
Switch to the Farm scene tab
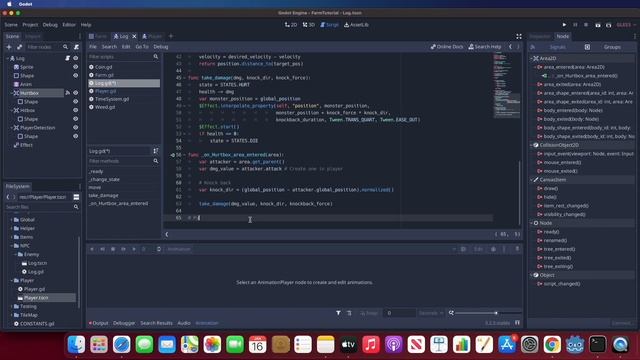98,36
